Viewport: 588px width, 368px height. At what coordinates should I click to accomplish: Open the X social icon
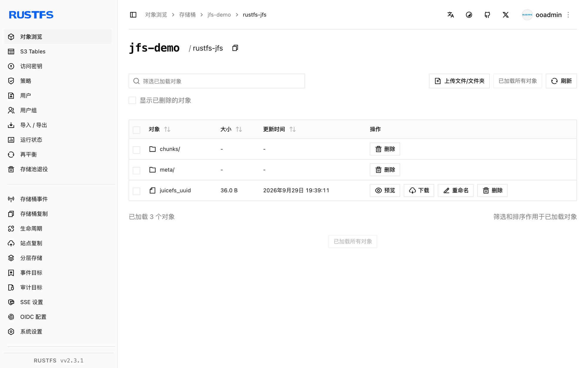(x=505, y=15)
